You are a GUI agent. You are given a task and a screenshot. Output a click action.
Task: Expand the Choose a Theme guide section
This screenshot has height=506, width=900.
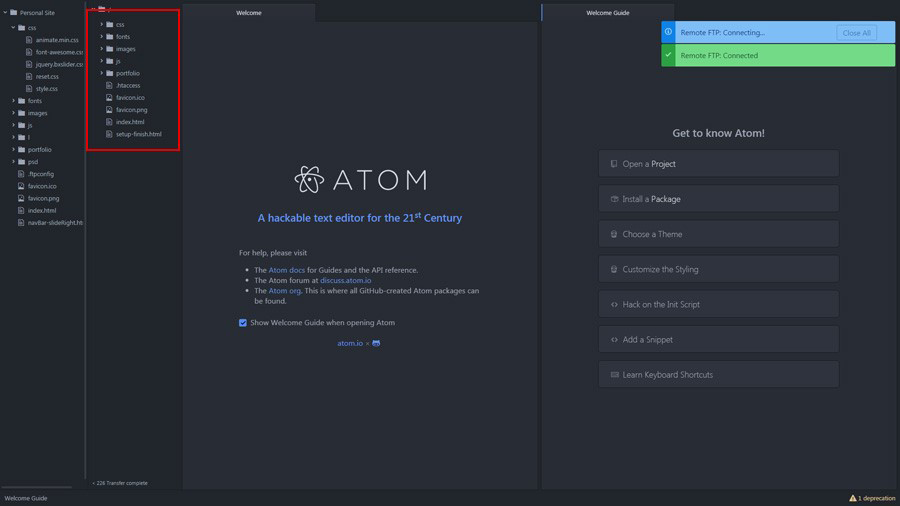(719, 234)
